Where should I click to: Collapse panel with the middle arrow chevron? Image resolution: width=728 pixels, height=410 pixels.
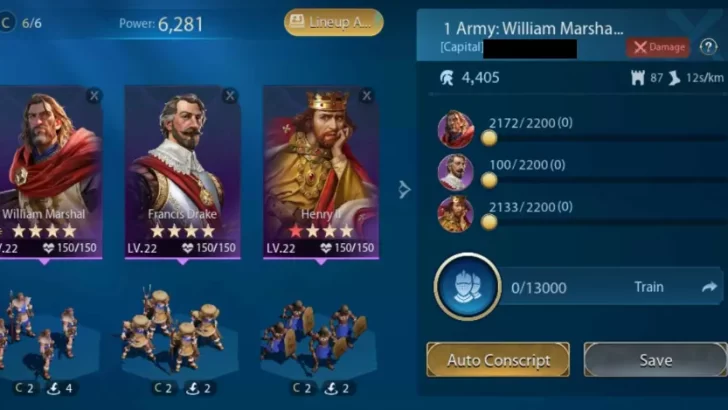coord(404,189)
